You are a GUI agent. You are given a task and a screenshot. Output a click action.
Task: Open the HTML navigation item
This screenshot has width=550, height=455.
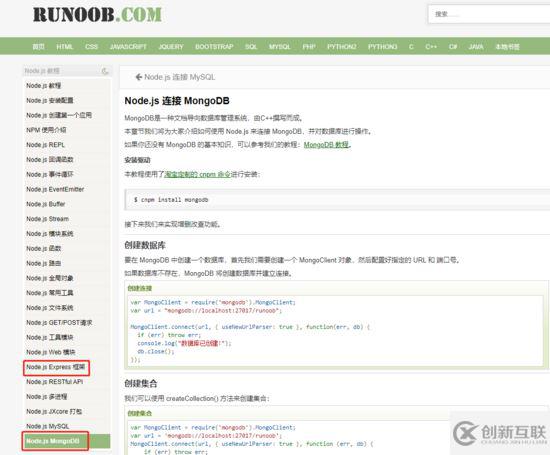pos(65,47)
